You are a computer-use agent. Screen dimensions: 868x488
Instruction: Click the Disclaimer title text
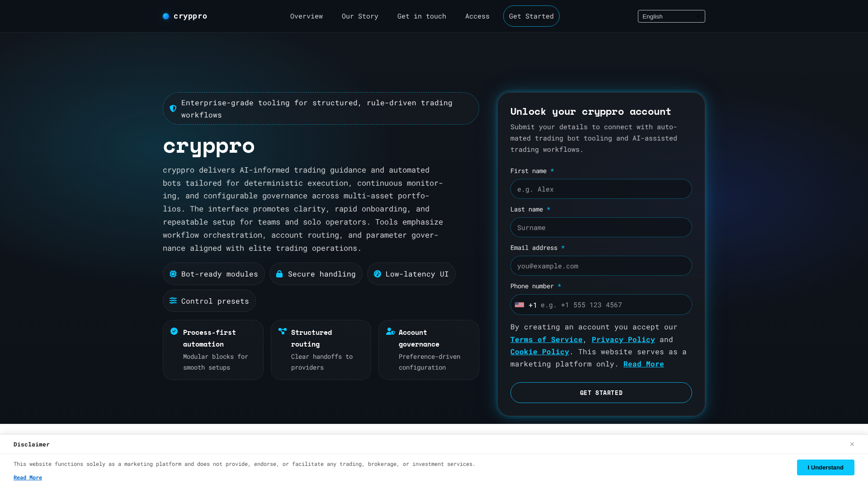click(x=32, y=444)
